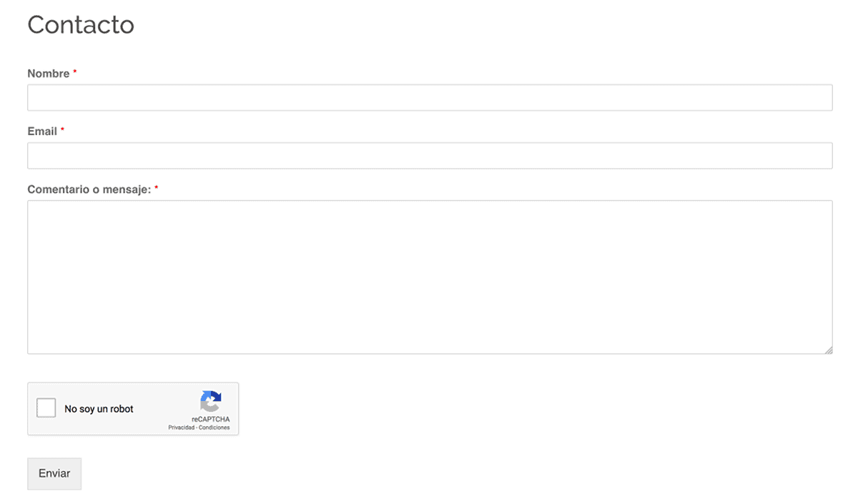Grab the message box resize handle
Viewport: 858px width, 504px height.
click(828, 350)
